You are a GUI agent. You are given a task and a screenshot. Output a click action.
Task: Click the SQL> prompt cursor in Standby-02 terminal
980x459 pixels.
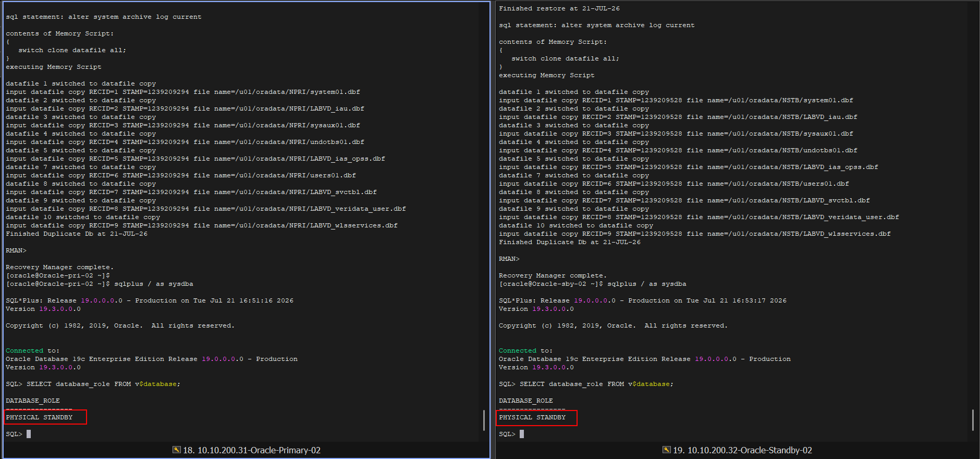point(522,434)
